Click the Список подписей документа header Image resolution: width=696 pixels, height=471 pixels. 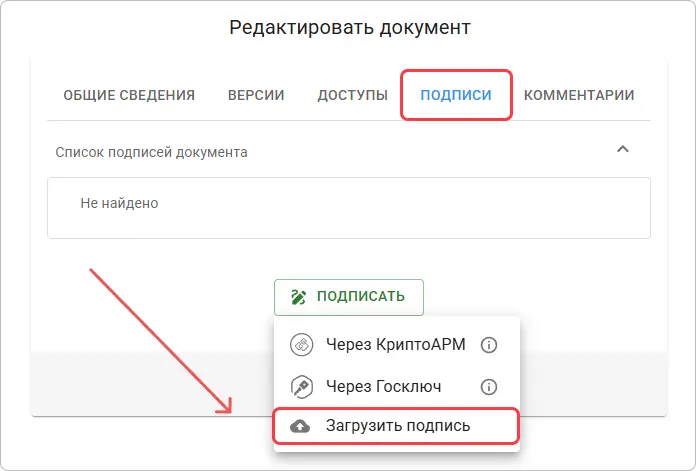point(152,152)
